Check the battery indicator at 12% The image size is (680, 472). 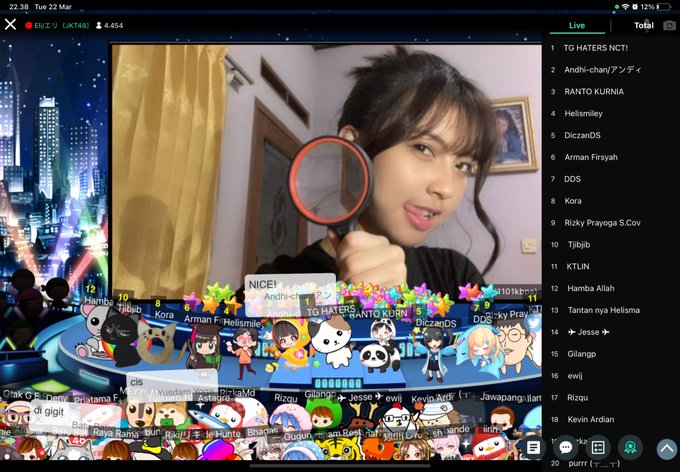[657, 7]
